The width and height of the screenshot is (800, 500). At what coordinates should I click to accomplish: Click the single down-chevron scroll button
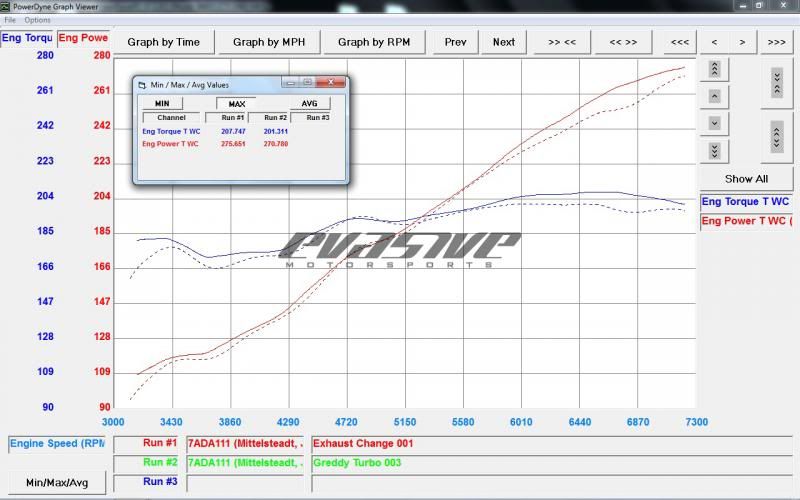click(x=714, y=123)
